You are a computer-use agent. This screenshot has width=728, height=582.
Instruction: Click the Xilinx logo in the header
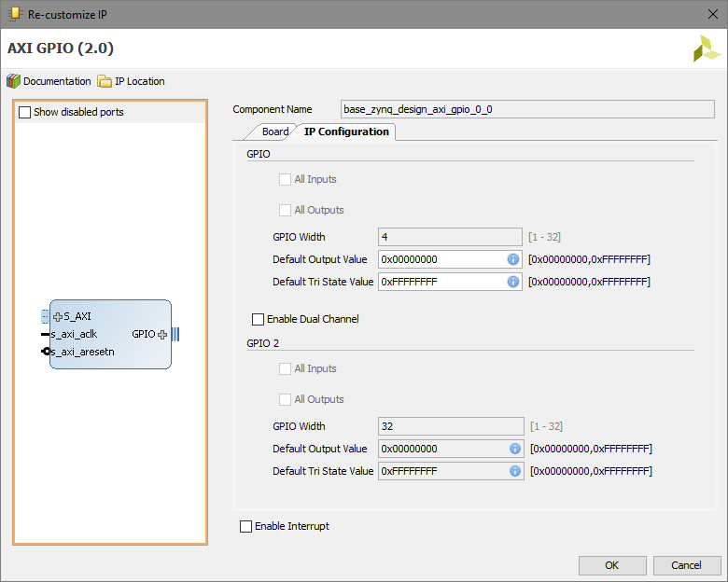pyautogui.click(x=707, y=48)
